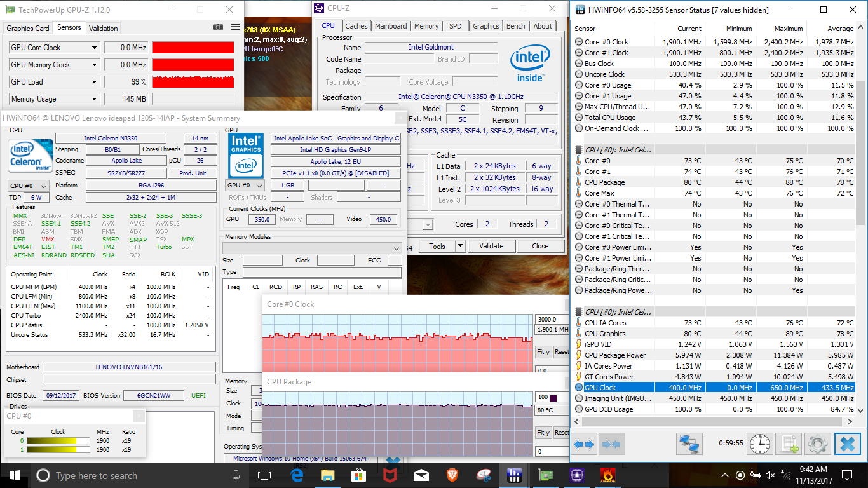Switch to the CPU-Z Memory tab
The height and width of the screenshot is (488, 868).
point(426,26)
